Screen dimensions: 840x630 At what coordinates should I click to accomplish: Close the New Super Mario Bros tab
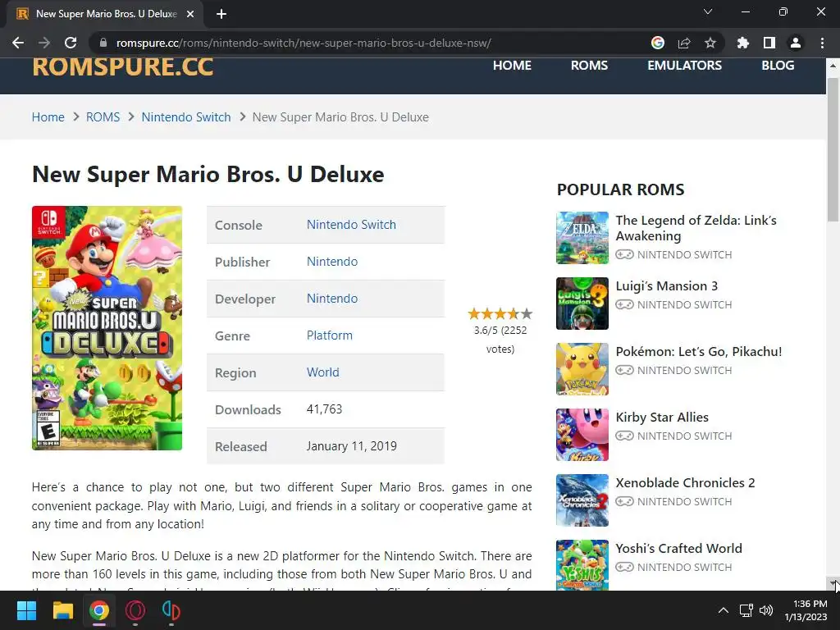pyautogui.click(x=190, y=14)
